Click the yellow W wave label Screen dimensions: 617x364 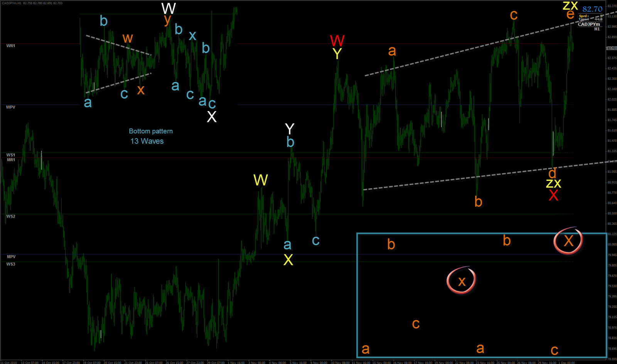click(261, 180)
